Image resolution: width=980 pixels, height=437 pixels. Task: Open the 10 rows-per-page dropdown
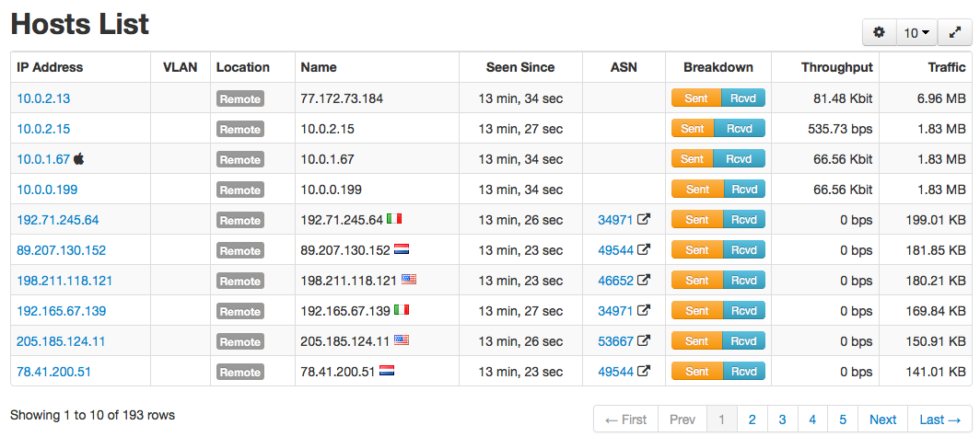[x=916, y=32]
